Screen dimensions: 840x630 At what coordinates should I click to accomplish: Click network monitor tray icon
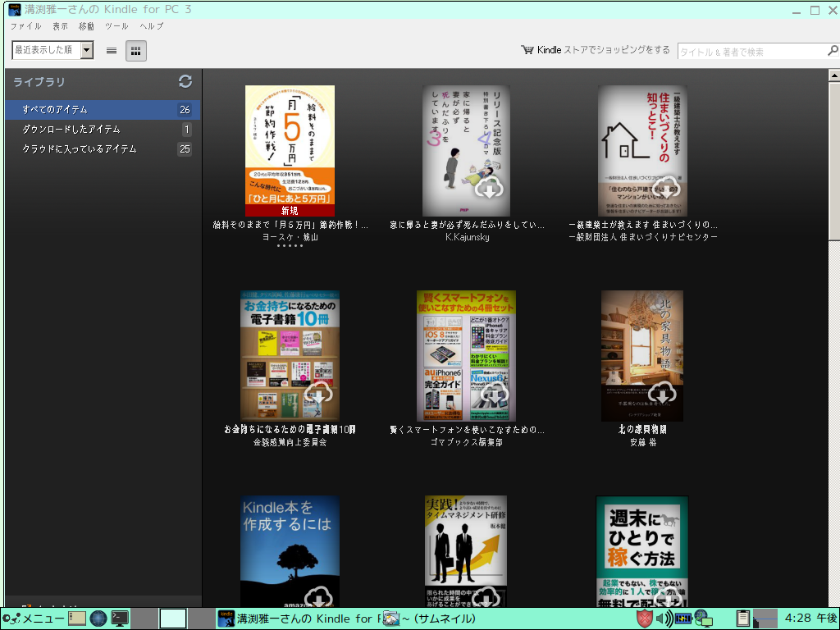pyautogui.click(x=703, y=619)
